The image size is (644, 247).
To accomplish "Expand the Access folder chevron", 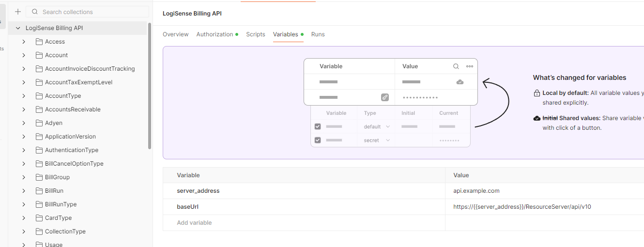I will tap(24, 42).
